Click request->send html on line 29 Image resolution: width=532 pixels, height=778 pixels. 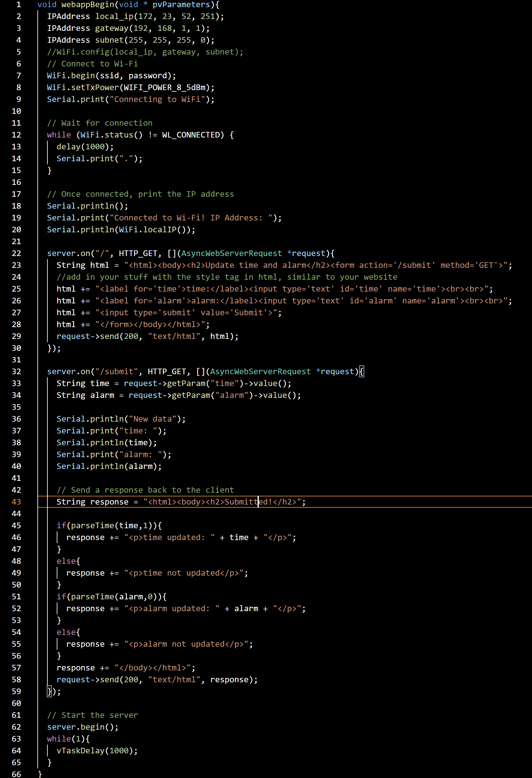(148, 336)
